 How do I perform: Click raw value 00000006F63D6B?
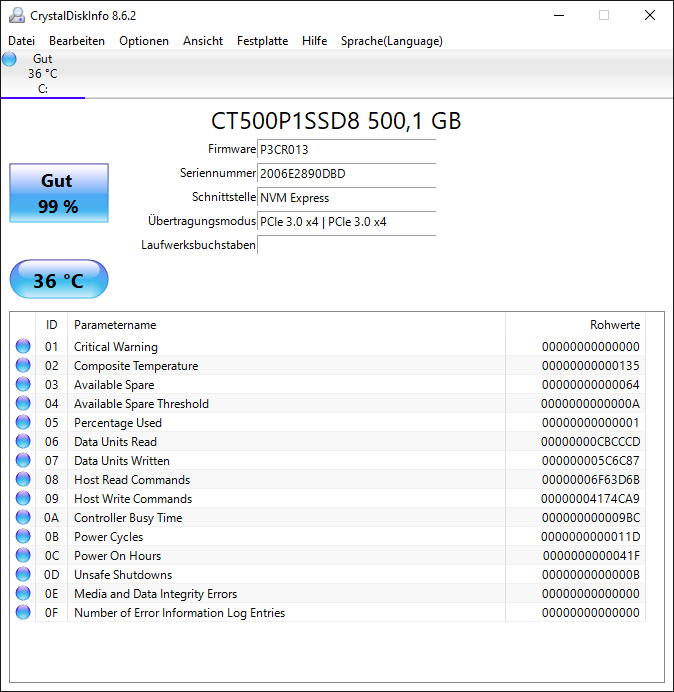(591, 480)
